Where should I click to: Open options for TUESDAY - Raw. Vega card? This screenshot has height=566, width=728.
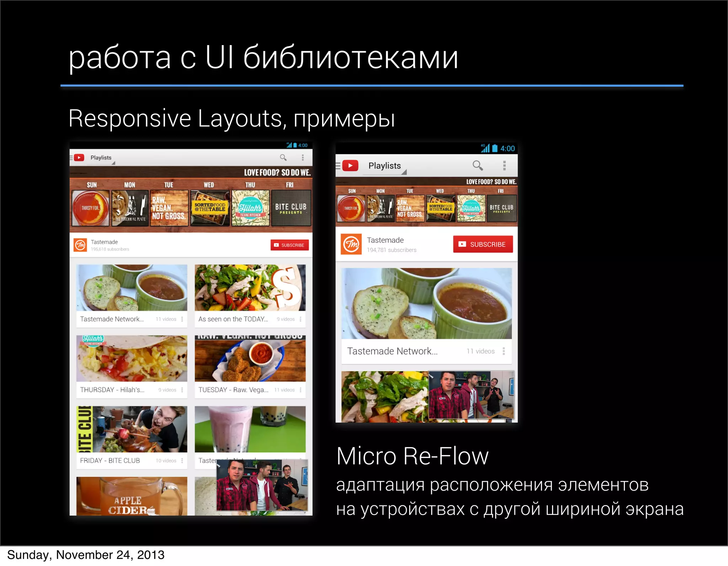coord(300,390)
